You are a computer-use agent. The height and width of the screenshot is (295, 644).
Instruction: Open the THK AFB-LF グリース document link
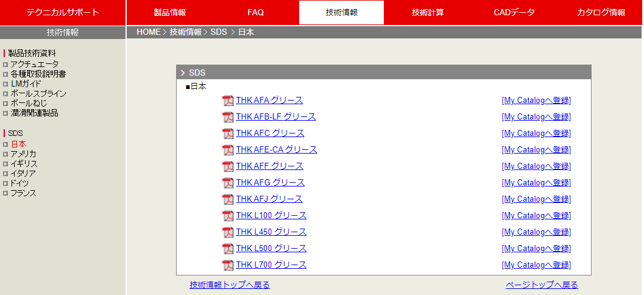276,116
